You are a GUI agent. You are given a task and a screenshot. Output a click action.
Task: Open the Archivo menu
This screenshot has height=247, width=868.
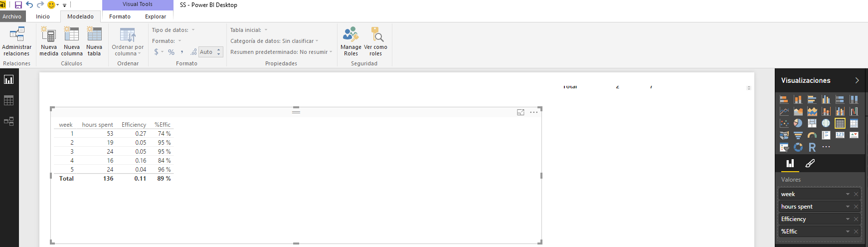[12, 16]
